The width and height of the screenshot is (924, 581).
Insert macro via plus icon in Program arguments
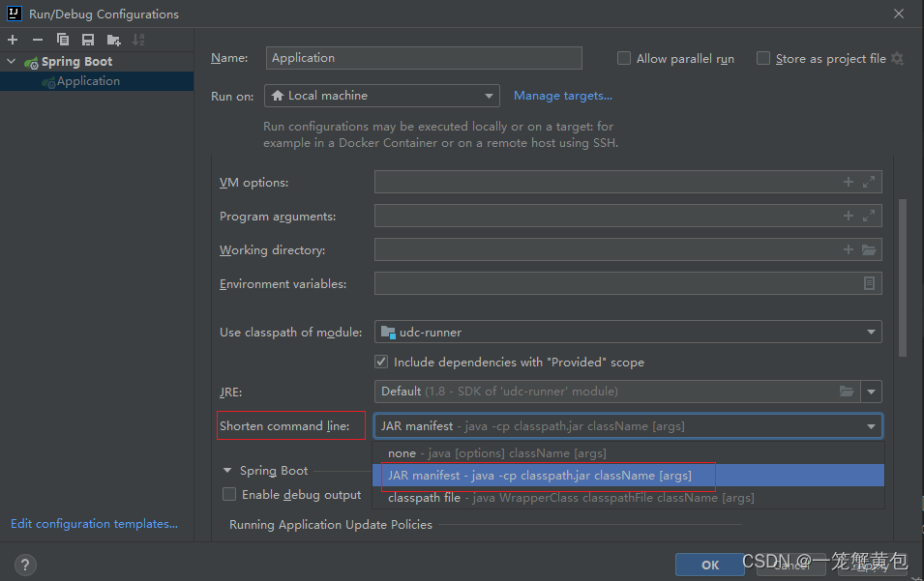(848, 216)
